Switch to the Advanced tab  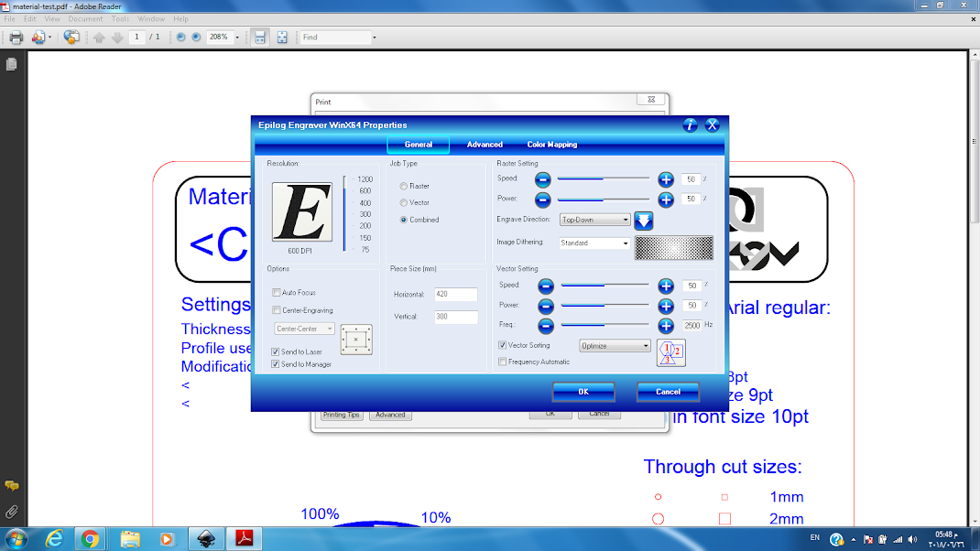click(485, 145)
